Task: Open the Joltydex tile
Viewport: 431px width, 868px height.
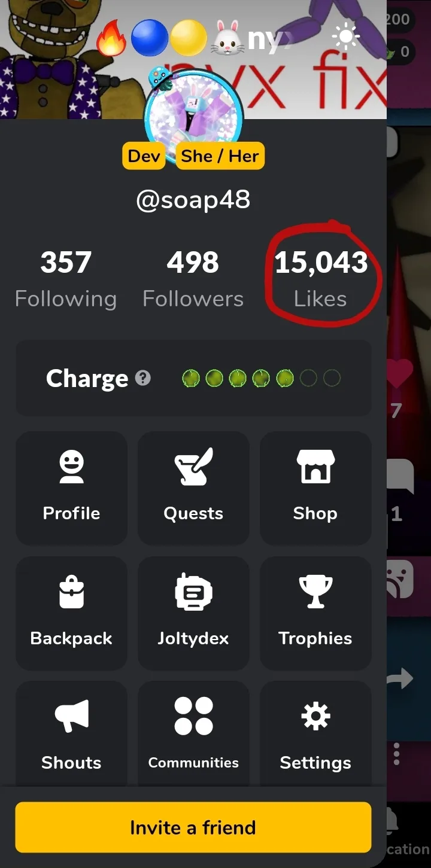Action: 193,613
